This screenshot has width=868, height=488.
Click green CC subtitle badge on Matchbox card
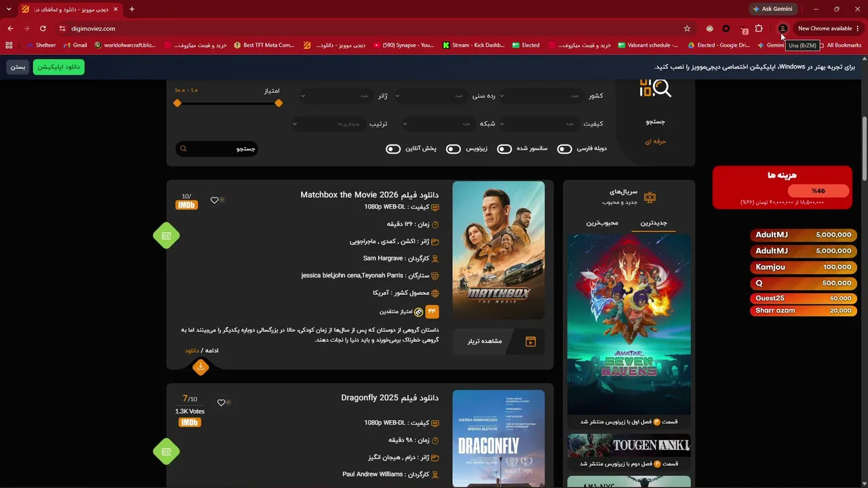tap(166, 236)
